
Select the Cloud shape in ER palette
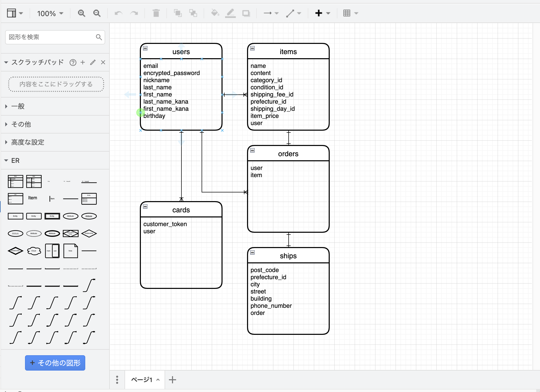coord(34,251)
